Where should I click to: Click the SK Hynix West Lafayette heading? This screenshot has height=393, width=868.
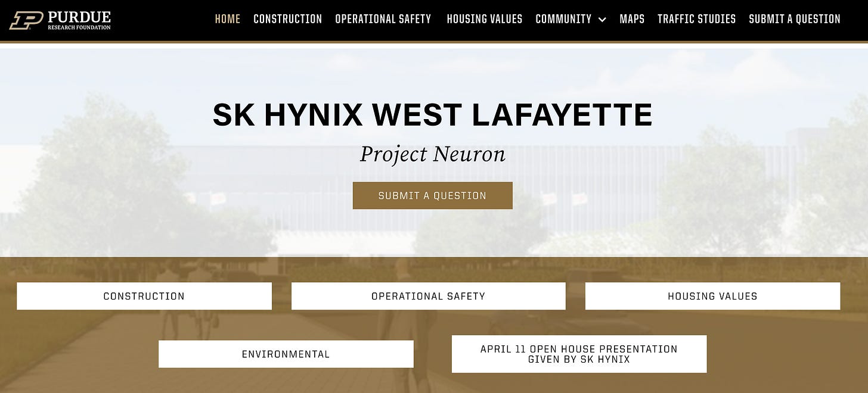tap(433, 114)
